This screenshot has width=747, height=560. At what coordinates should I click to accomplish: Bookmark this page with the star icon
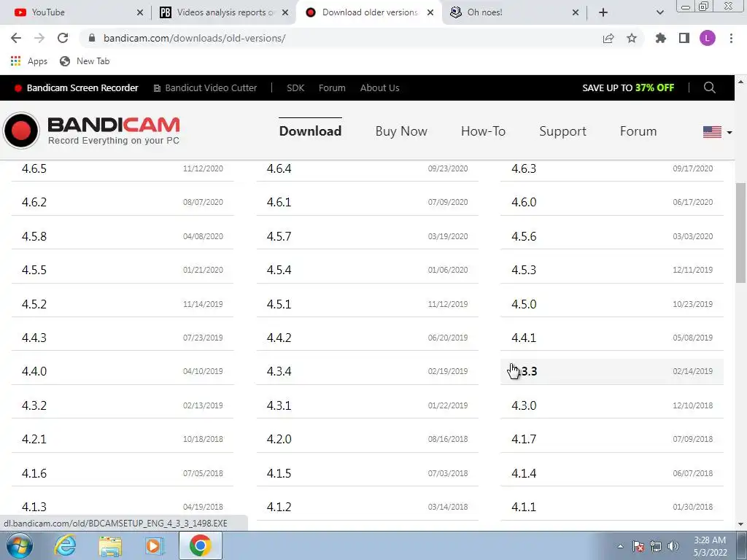(632, 38)
